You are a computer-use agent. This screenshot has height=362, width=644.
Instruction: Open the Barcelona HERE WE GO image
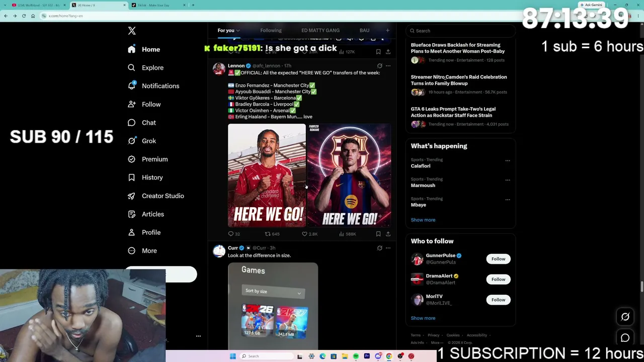pyautogui.click(x=349, y=175)
